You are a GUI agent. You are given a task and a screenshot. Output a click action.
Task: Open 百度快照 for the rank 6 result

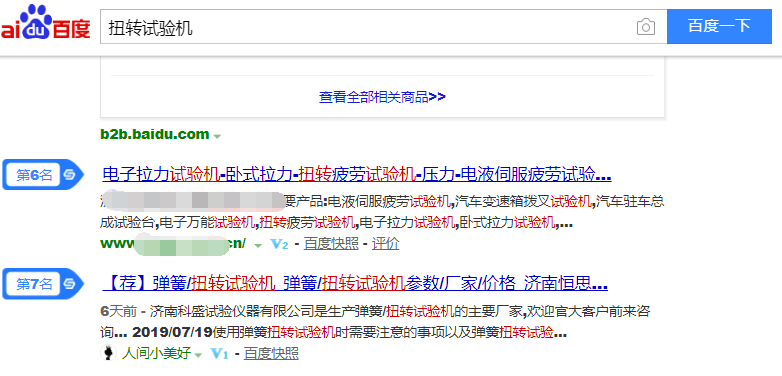point(331,244)
